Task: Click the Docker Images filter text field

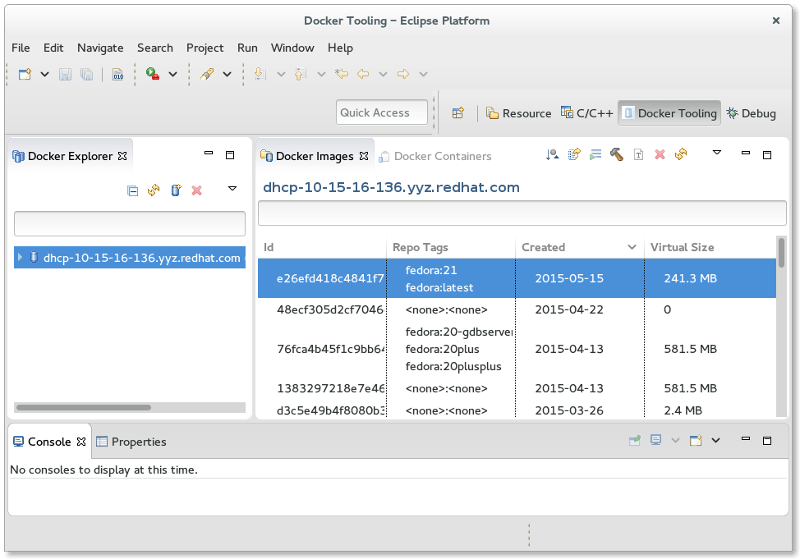Action: 522,213
